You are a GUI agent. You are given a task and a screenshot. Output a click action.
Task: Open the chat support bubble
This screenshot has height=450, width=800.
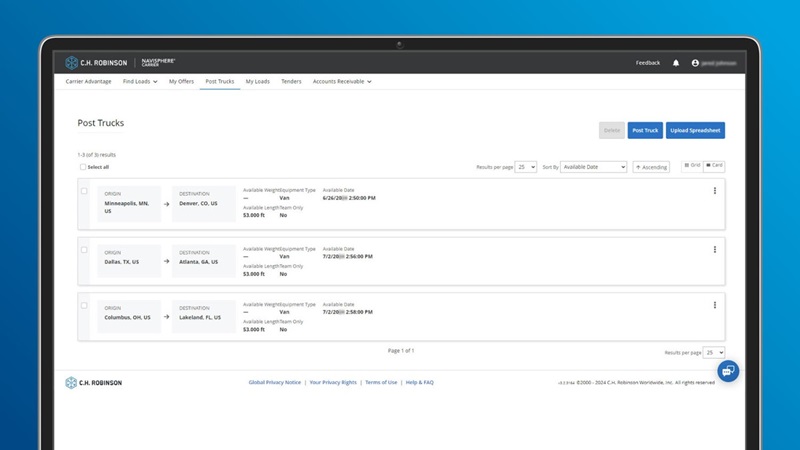tap(728, 371)
